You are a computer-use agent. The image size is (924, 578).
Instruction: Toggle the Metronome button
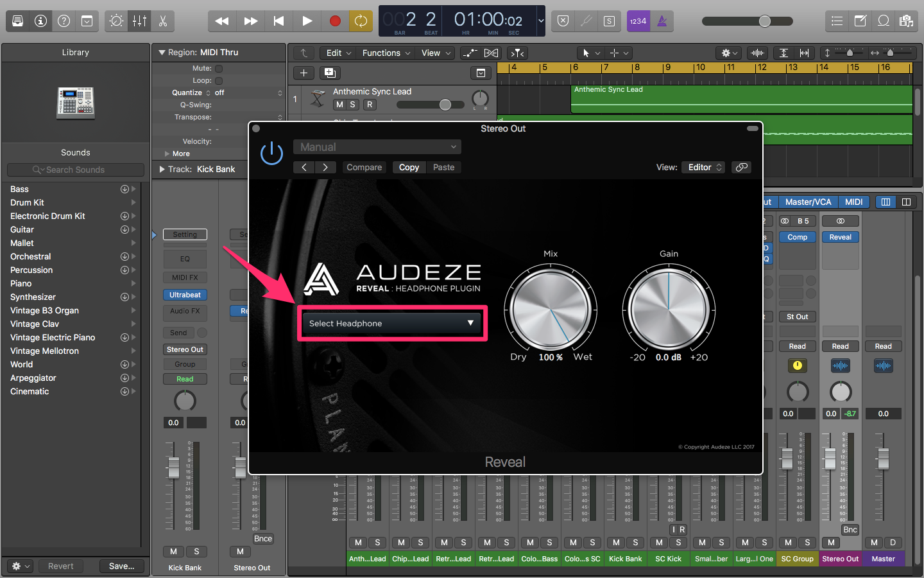(662, 21)
